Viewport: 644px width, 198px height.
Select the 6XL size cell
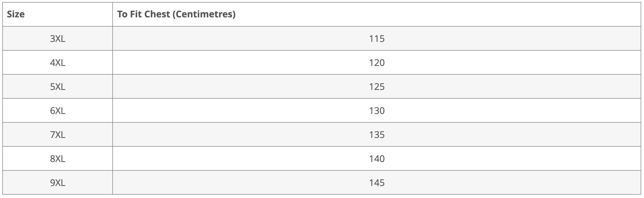tap(58, 110)
